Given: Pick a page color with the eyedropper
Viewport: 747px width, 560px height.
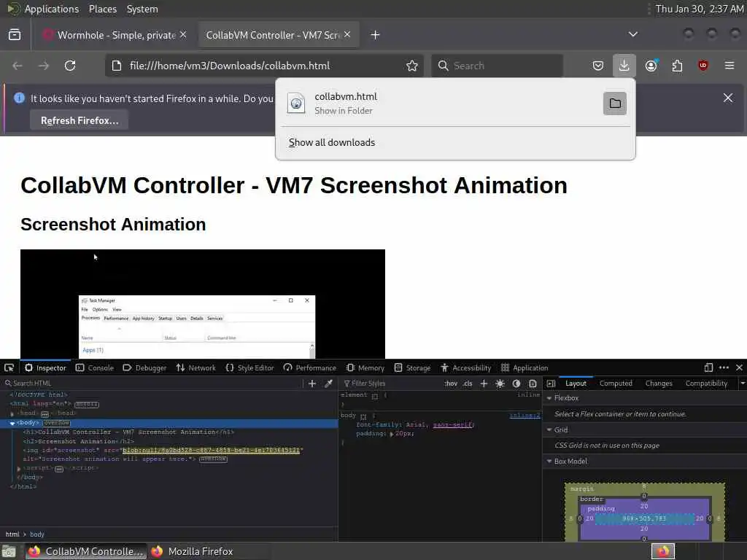Looking at the screenshot, I should pos(328,384).
